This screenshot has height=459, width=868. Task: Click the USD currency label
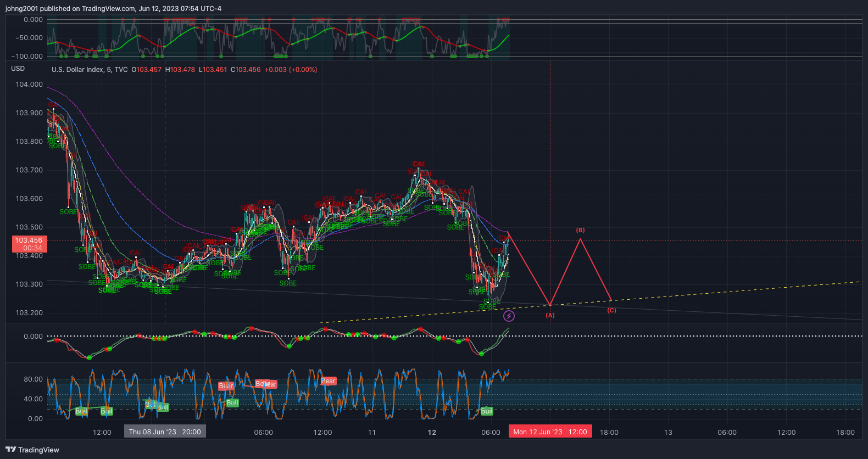pos(18,69)
